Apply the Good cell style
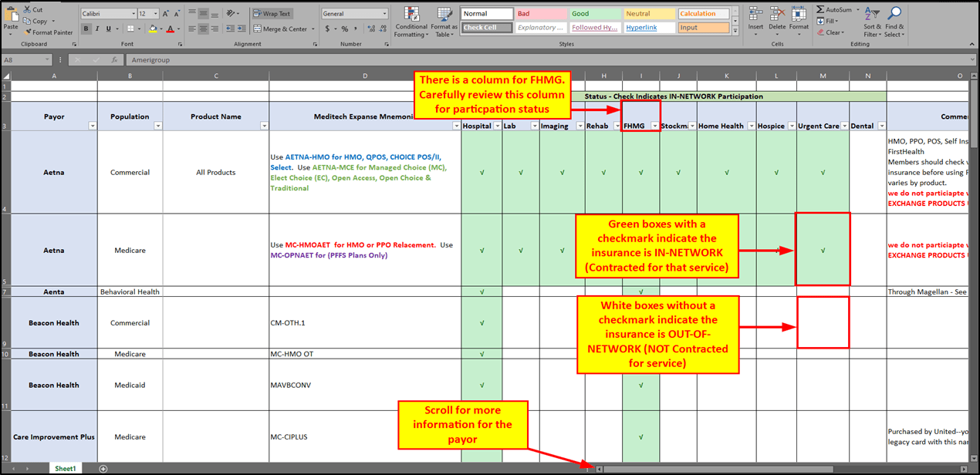Viewport: 980px width, 475px height. click(595, 14)
